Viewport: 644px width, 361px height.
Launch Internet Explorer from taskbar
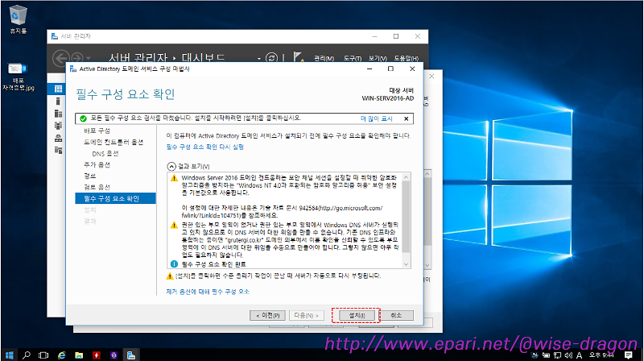pyautogui.click(x=61, y=355)
